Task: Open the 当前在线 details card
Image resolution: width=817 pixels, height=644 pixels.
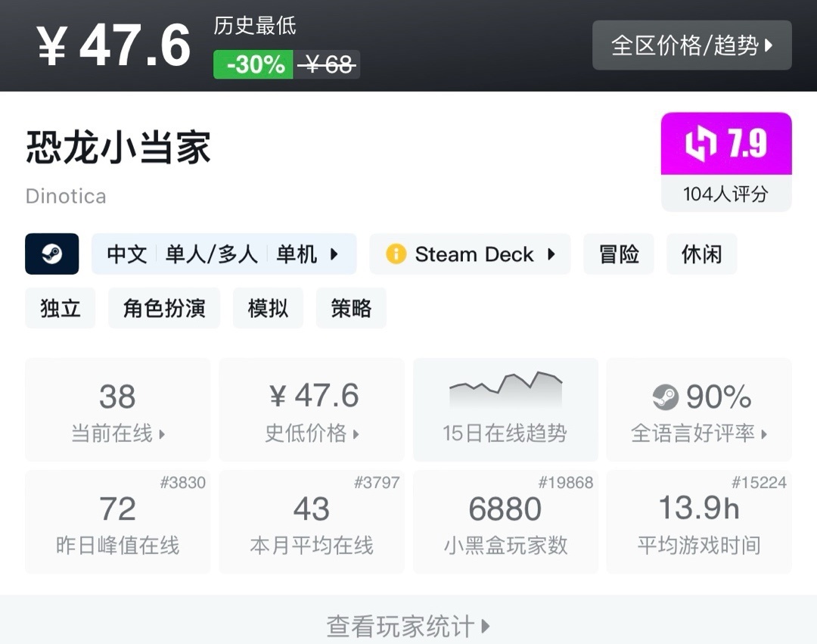Action: pos(118,409)
